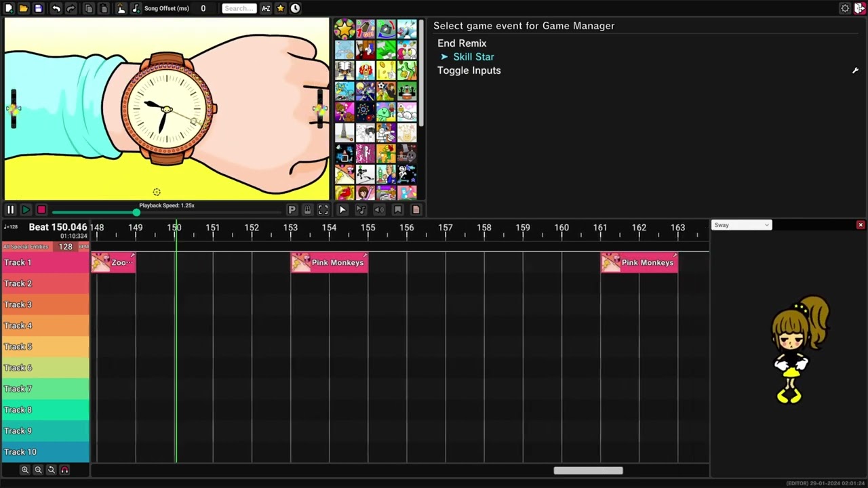Click the exit icon at top right
Image resolution: width=868 pixels, height=488 pixels.
click(x=860, y=8)
